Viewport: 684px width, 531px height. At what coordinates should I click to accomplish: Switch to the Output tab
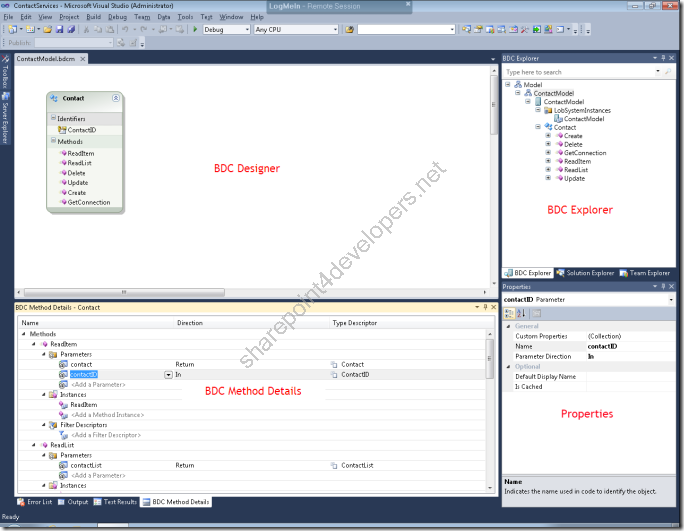pyautogui.click(x=73, y=502)
